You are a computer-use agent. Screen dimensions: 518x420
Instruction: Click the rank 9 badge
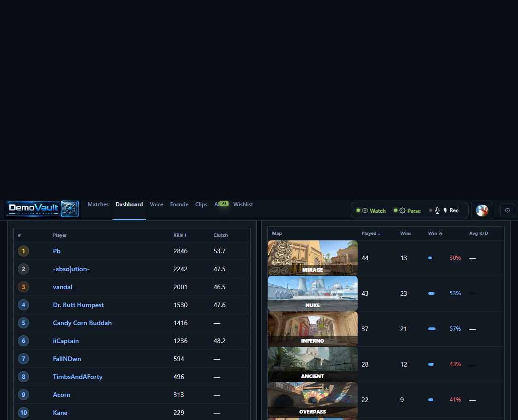point(24,395)
